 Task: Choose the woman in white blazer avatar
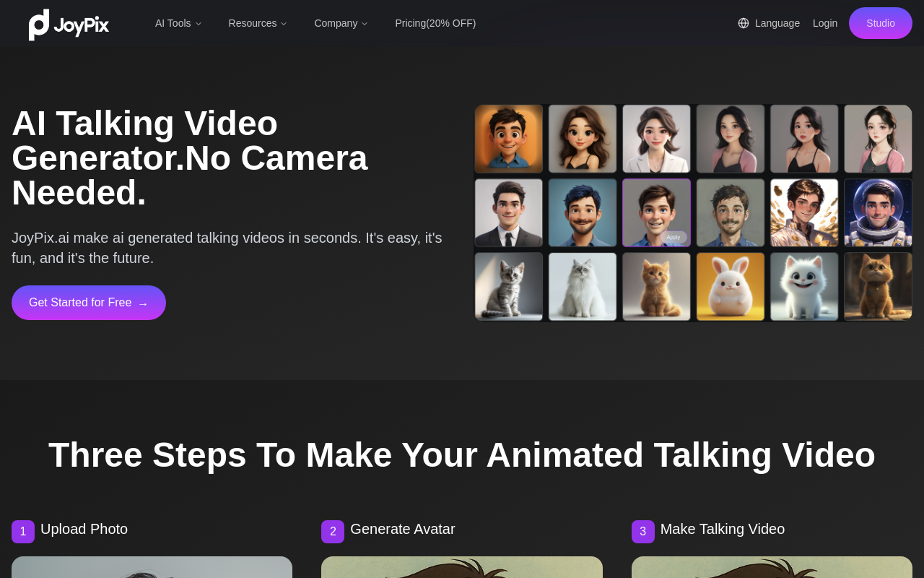[x=656, y=139]
